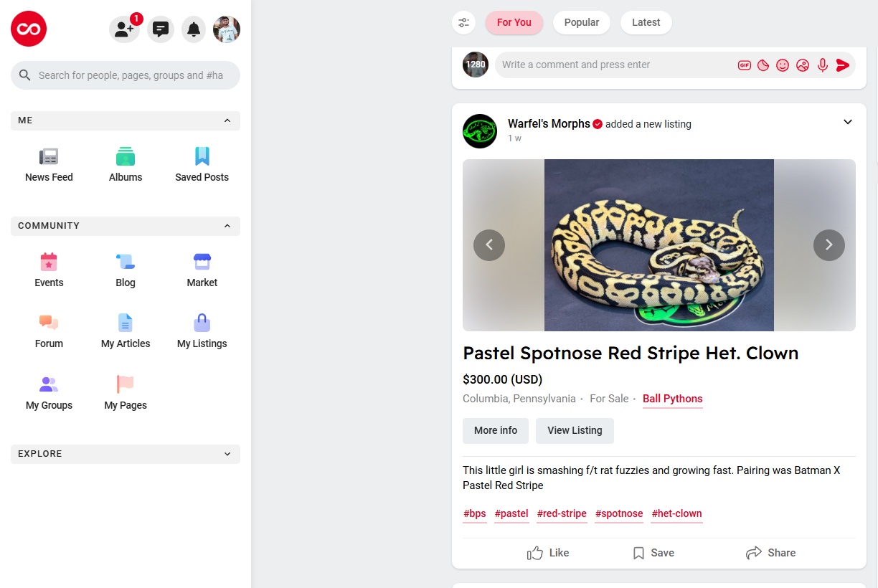878x588 pixels.
Task: Click the notifications bell icon
Action: [194, 29]
